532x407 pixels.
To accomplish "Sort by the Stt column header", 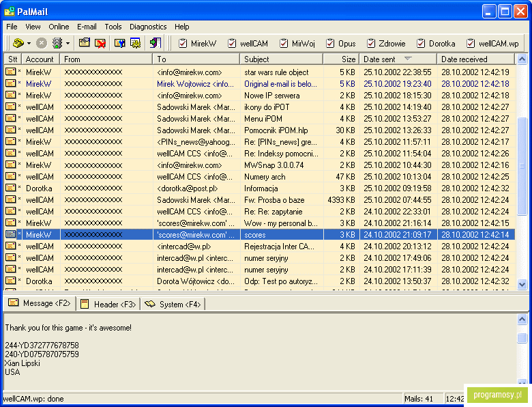I will [12, 59].
